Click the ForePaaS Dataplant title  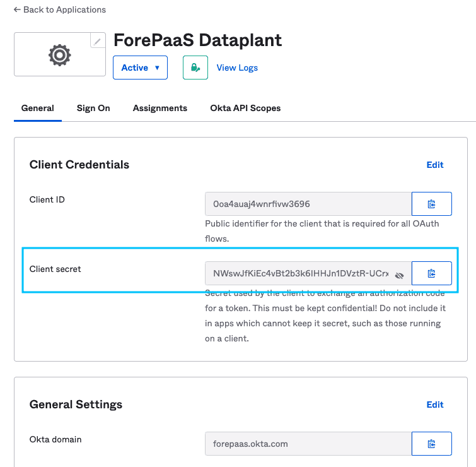pyautogui.click(x=197, y=40)
